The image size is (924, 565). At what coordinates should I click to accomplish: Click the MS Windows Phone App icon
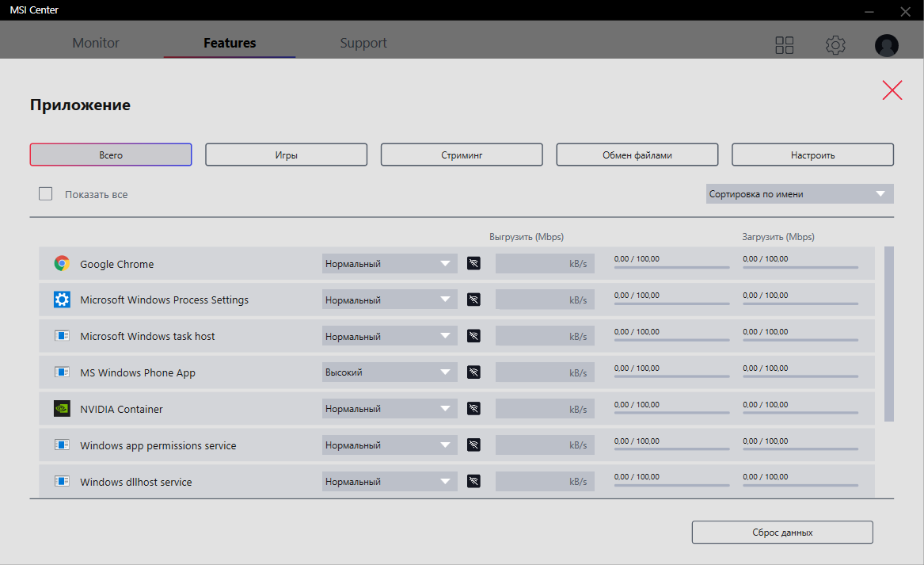[62, 372]
